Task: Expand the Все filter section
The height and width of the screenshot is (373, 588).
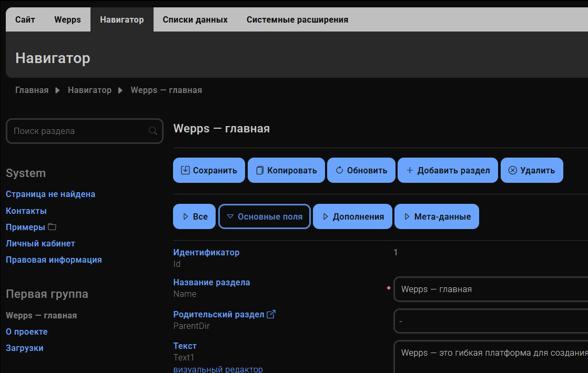Action: pyautogui.click(x=194, y=216)
